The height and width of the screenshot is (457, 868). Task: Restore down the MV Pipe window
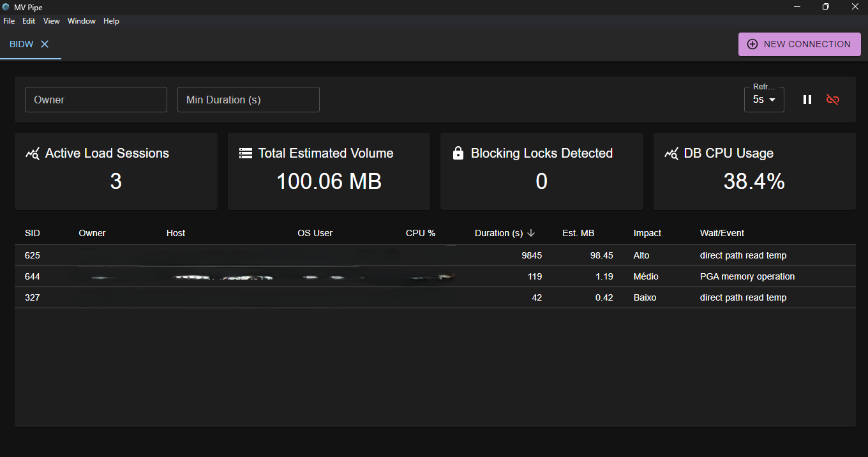pos(826,7)
